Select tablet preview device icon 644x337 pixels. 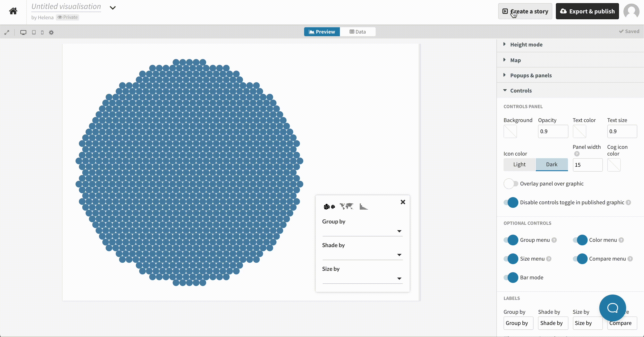click(34, 32)
